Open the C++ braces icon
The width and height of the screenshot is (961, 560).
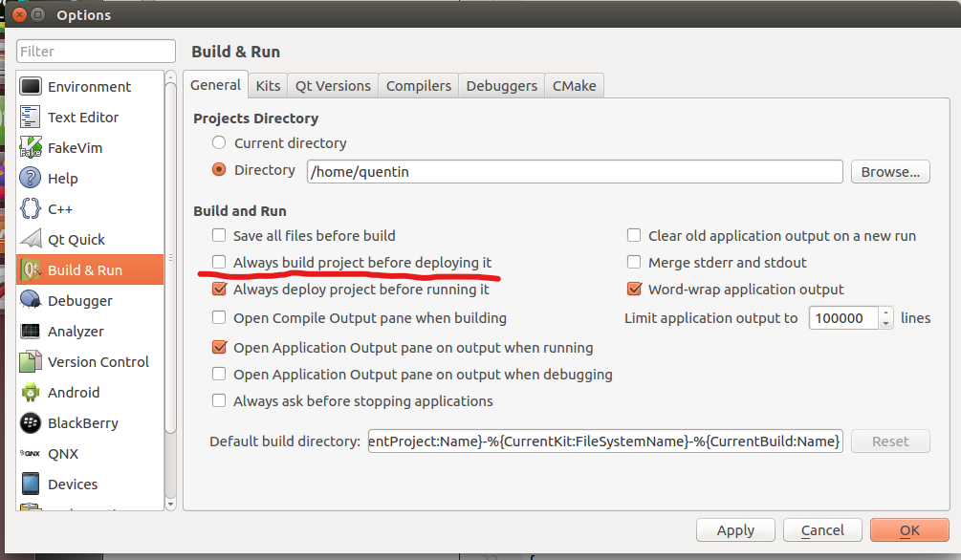click(x=30, y=209)
